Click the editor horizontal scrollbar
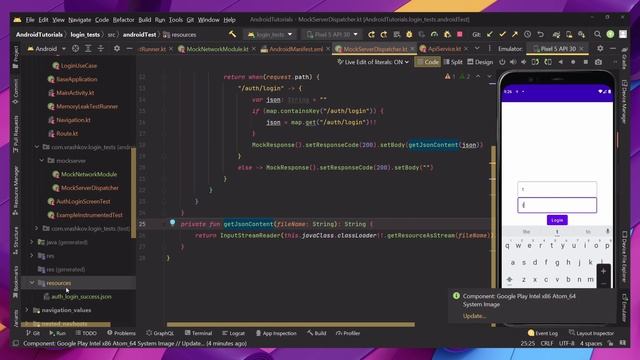This screenshot has width=640, height=360. [x=291, y=324]
